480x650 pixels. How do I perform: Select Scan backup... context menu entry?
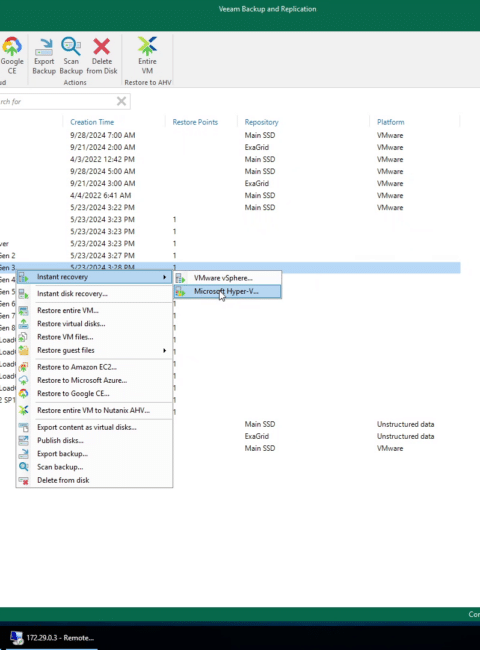(x=94, y=467)
